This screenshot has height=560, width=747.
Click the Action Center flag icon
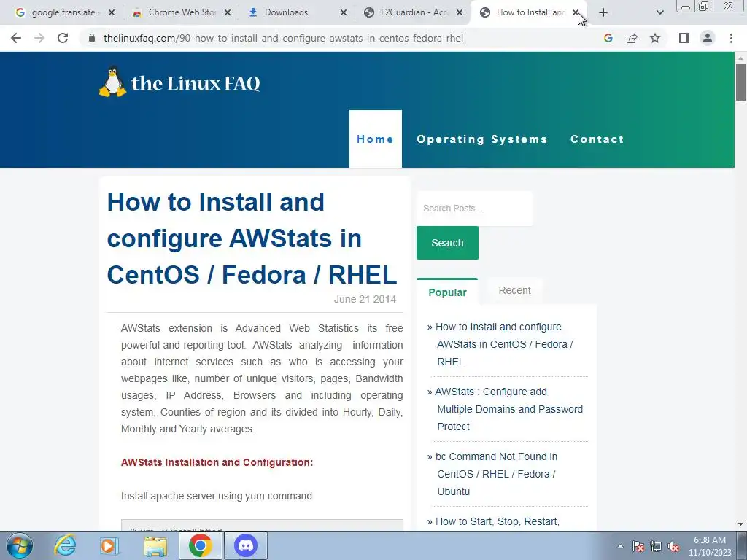[638, 546]
